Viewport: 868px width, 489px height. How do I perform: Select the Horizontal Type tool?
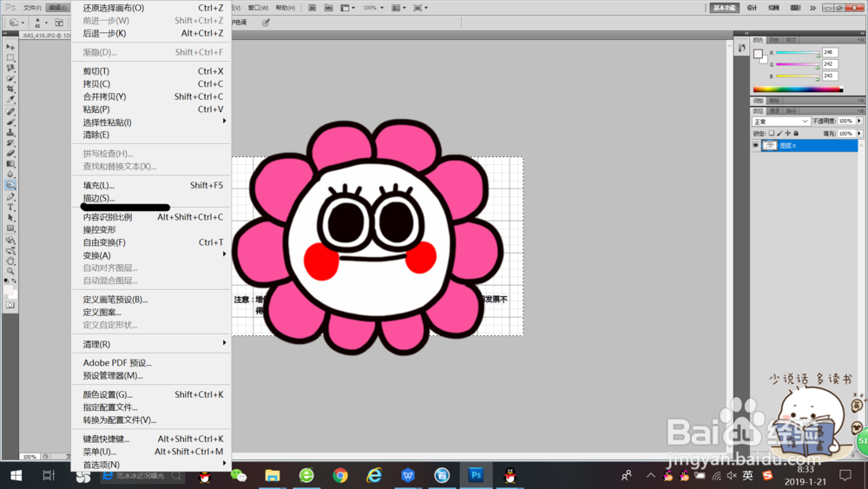click(10, 207)
